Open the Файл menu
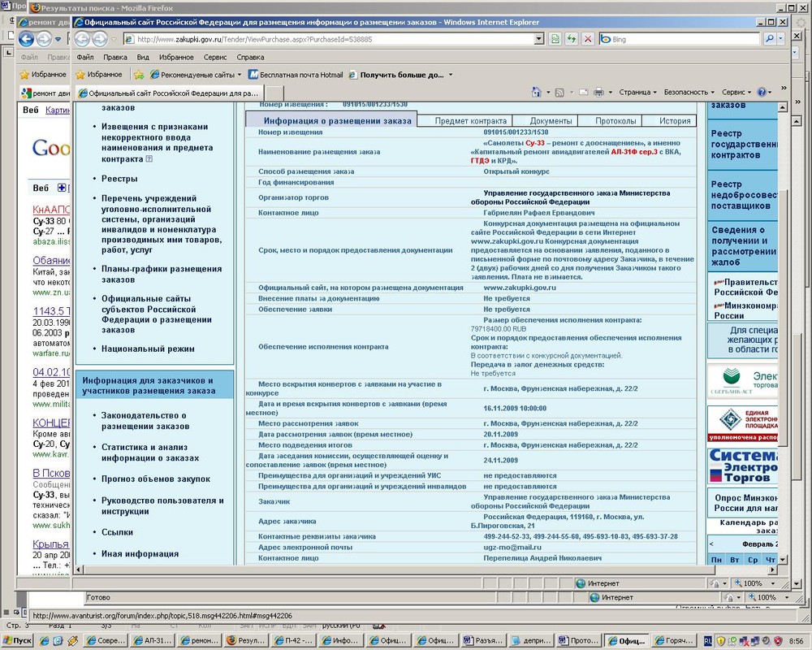Image resolution: width=812 pixels, height=650 pixels. click(x=85, y=57)
